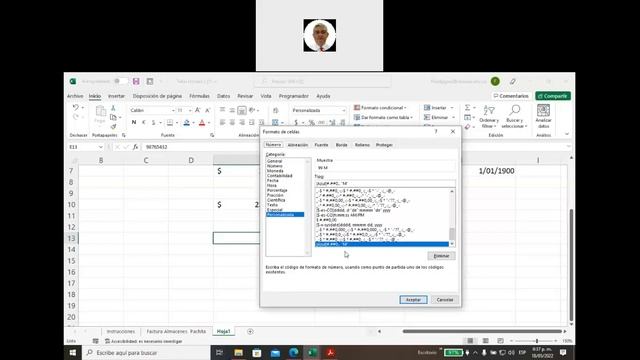
Task: Click the Format Painter brush icon
Action: tap(113, 127)
